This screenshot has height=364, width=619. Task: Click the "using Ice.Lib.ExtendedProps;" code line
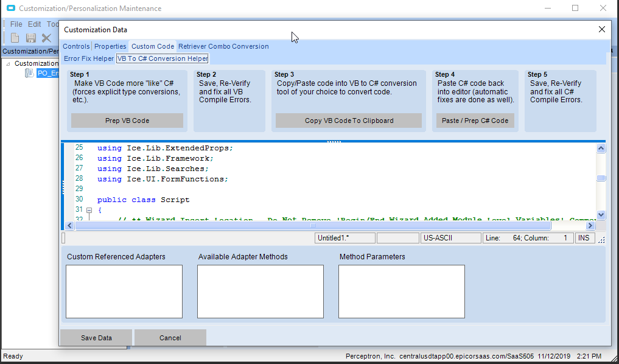click(x=166, y=148)
